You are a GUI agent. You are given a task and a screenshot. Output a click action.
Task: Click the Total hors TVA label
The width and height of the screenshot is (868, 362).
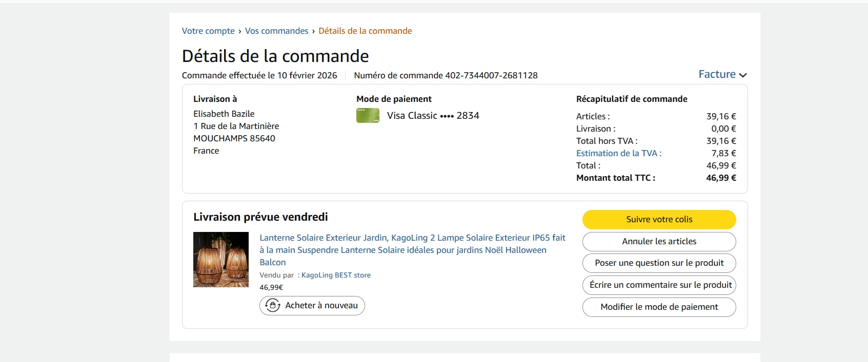(x=607, y=141)
